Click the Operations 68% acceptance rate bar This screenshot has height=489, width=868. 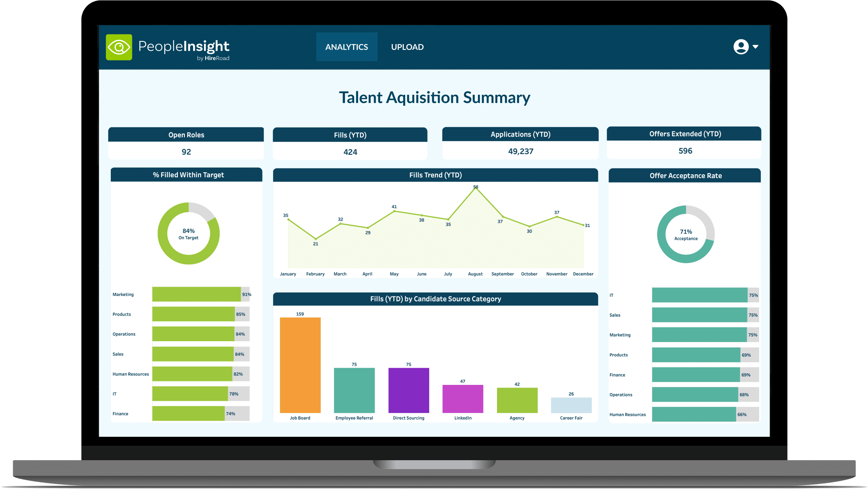695,395
